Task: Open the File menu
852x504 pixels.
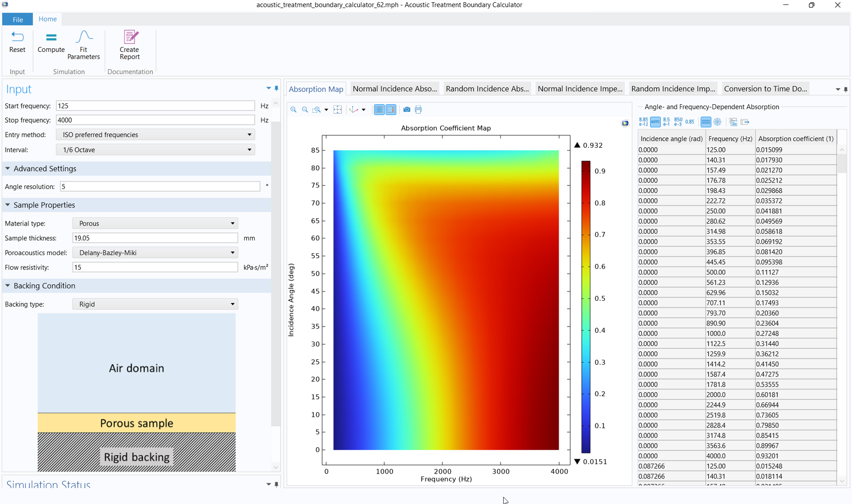Action: coord(17,19)
